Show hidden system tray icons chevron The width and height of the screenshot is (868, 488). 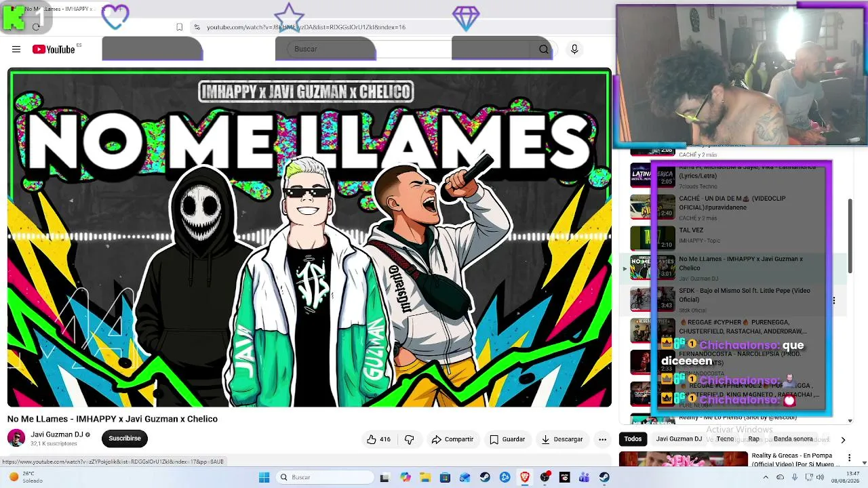766,477
